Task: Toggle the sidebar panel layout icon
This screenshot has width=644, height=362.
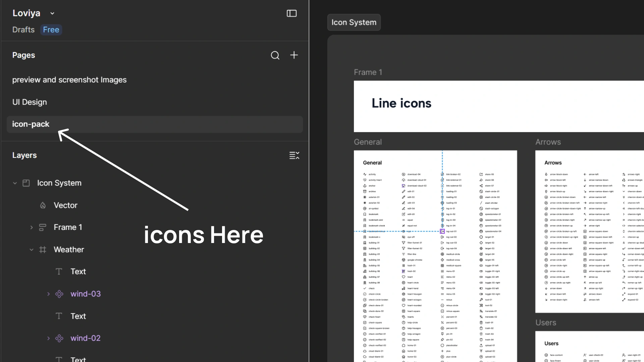Action: pos(291,13)
